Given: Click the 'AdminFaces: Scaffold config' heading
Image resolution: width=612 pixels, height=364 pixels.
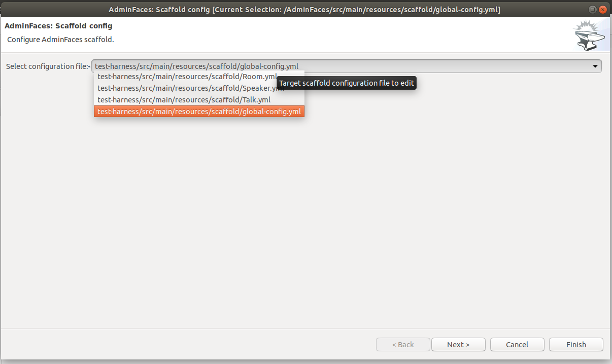Looking at the screenshot, I should pos(58,25).
